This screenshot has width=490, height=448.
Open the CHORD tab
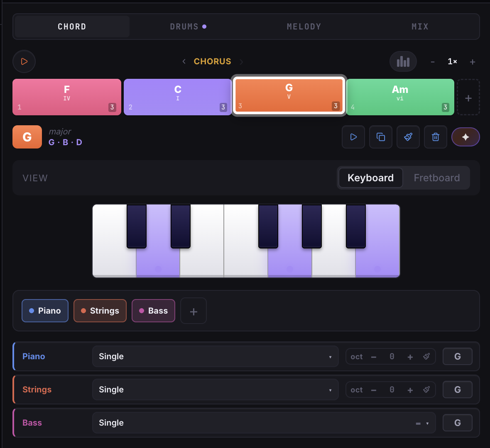(72, 27)
